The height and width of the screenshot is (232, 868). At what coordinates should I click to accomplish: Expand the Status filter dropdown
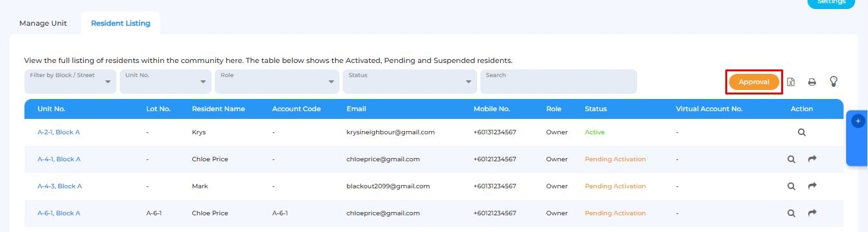(x=410, y=82)
